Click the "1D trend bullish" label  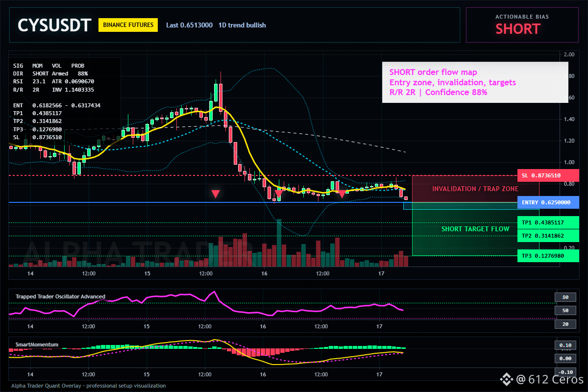tap(242, 25)
